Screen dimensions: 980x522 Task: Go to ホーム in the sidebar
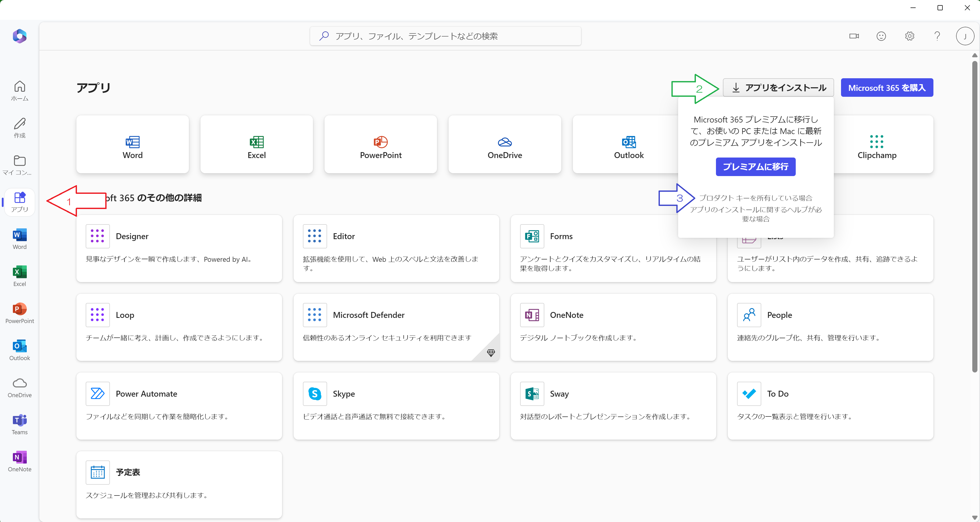point(19,91)
